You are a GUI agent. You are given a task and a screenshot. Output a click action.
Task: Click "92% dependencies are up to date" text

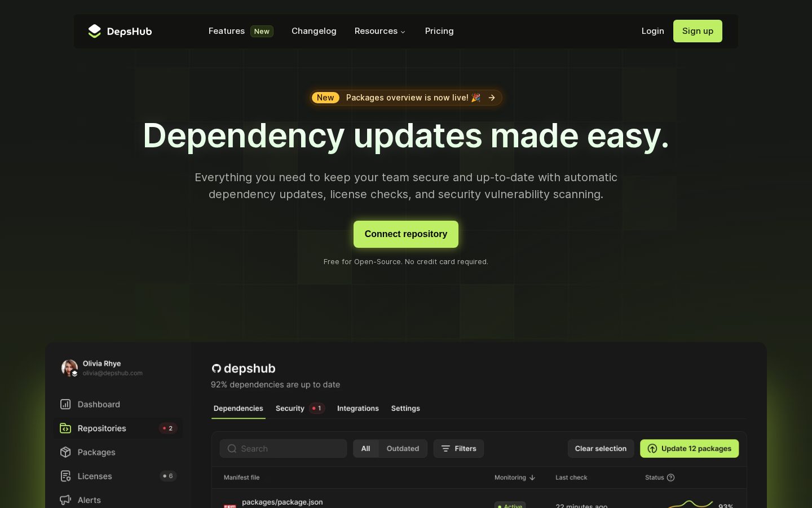[275, 384]
